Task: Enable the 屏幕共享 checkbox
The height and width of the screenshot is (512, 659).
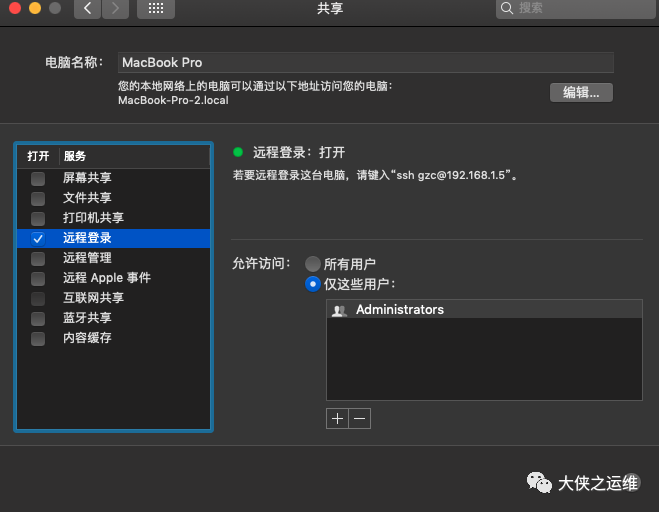Action: pyautogui.click(x=38, y=179)
